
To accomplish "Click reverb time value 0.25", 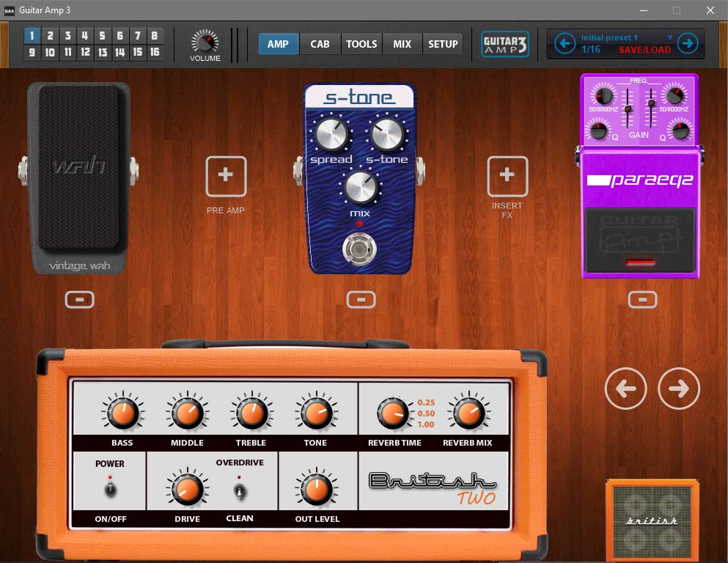I will click(x=426, y=402).
